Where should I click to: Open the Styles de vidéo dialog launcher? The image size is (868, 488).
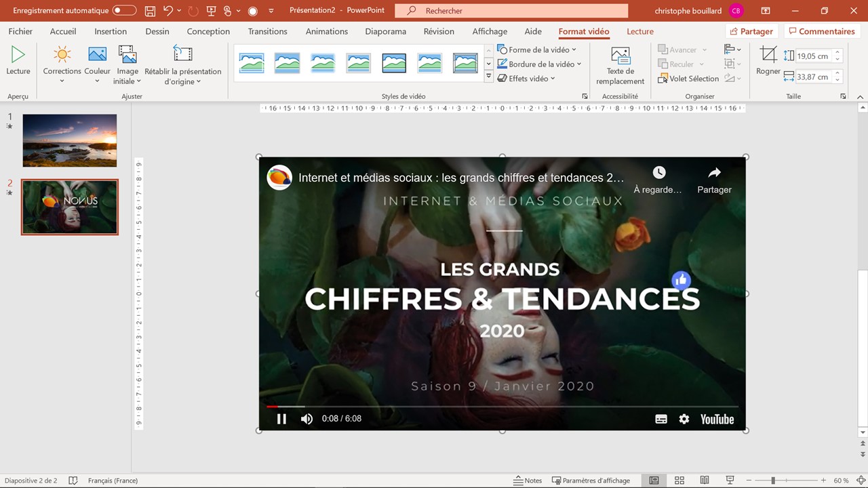coord(585,96)
